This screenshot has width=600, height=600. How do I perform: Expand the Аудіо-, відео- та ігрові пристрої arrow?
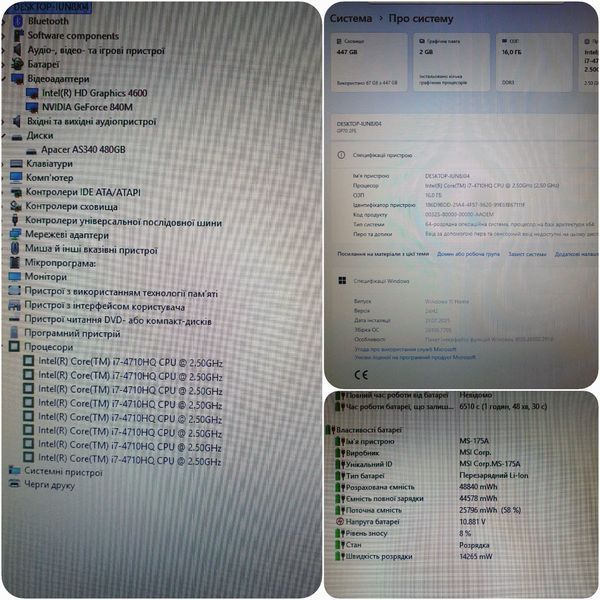click(3, 50)
